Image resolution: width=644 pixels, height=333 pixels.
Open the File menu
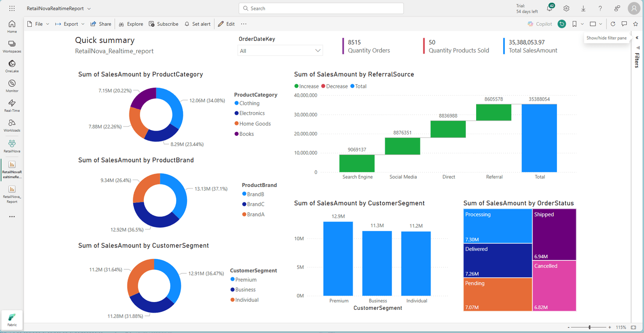coord(38,24)
